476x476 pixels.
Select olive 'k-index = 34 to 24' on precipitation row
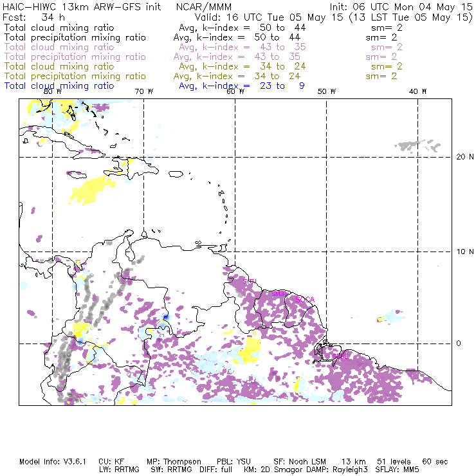pyautogui.click(x=249, y=76)
